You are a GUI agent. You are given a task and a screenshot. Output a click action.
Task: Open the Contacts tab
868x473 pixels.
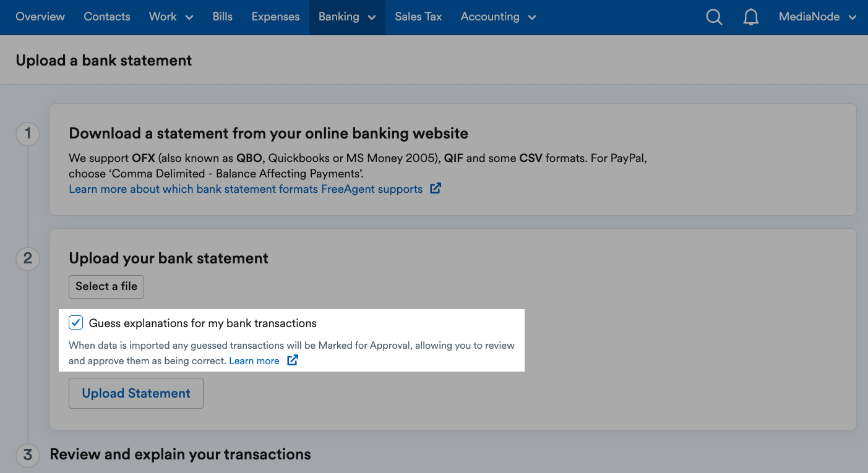tap(107, 17)
